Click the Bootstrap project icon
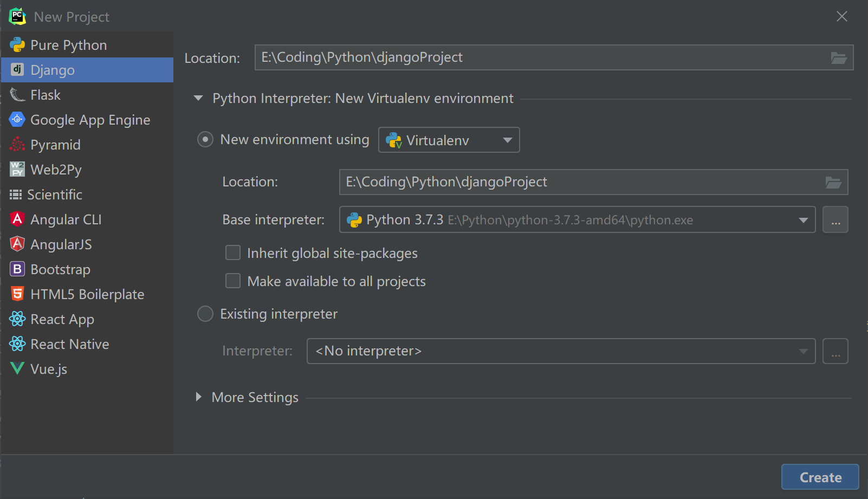868x499 pixels. tap(17, 269)
